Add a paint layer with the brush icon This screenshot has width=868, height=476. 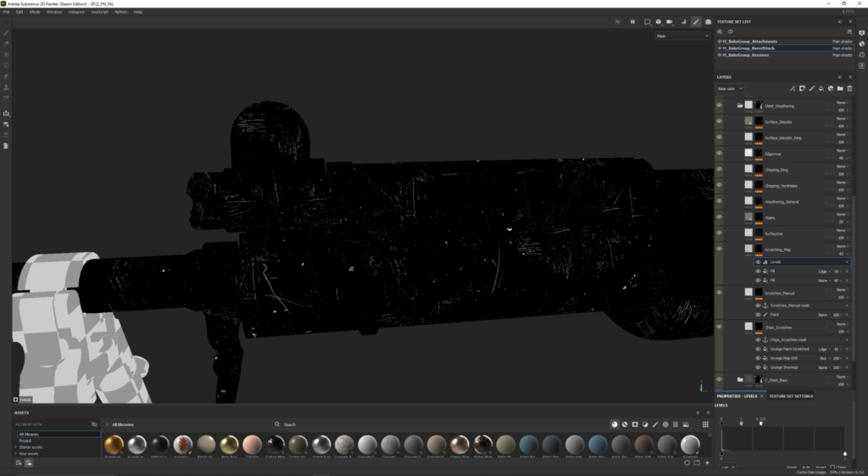[x=811, y=88]
